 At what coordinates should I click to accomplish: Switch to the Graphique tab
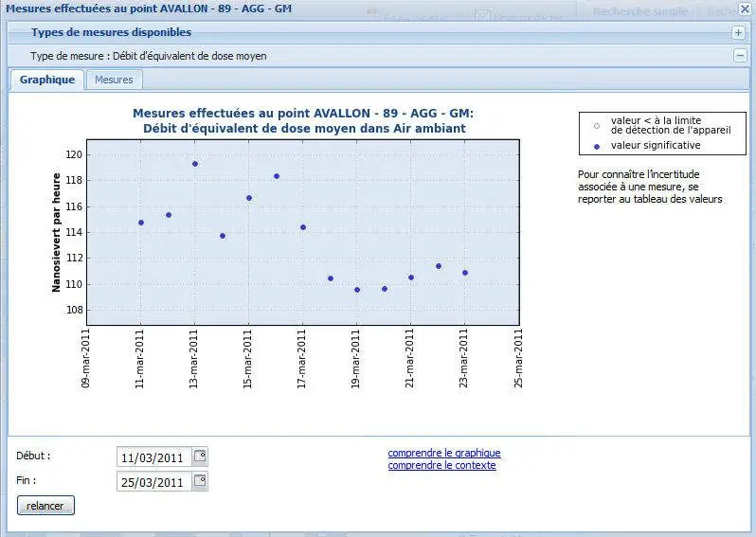pyautogui.click(x=47, y=80)
